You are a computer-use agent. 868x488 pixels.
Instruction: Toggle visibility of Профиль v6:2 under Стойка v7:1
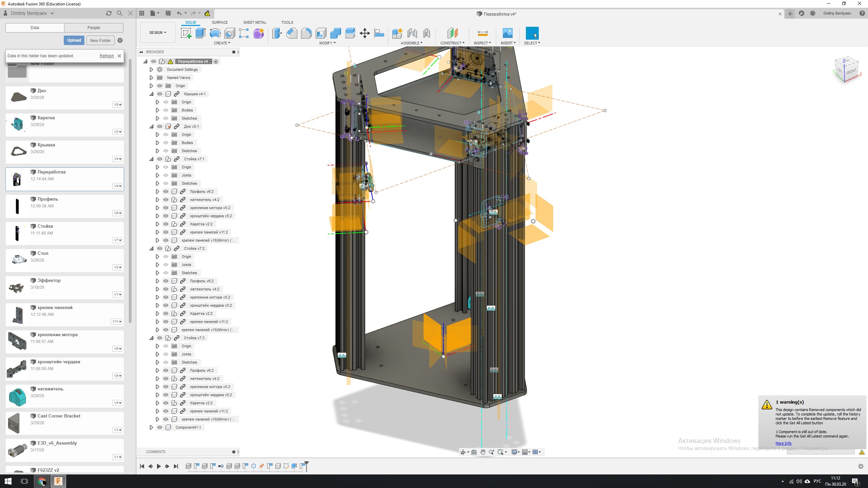pos(166,191)
